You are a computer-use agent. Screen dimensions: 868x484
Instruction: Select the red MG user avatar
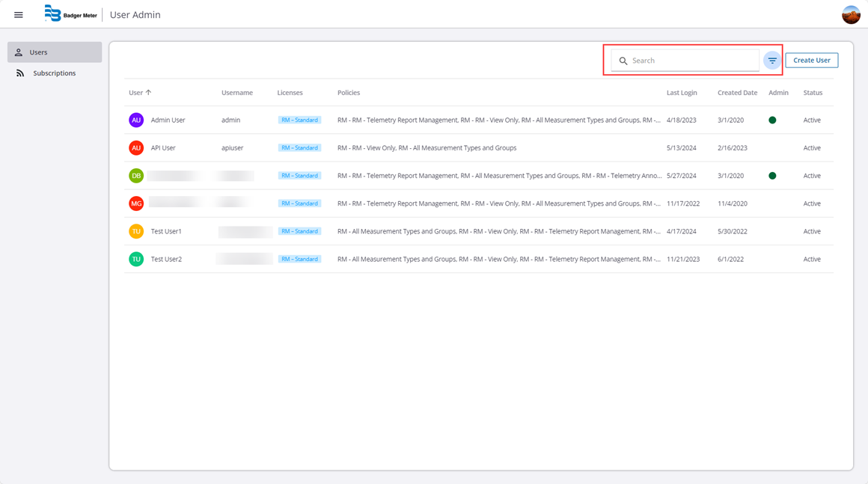point(136,203)
